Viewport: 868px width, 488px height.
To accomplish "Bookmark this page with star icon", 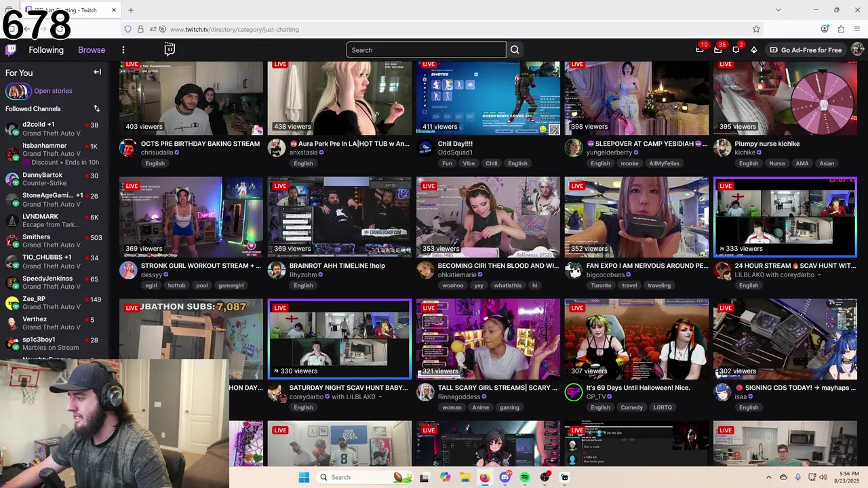I will (756, 29).
